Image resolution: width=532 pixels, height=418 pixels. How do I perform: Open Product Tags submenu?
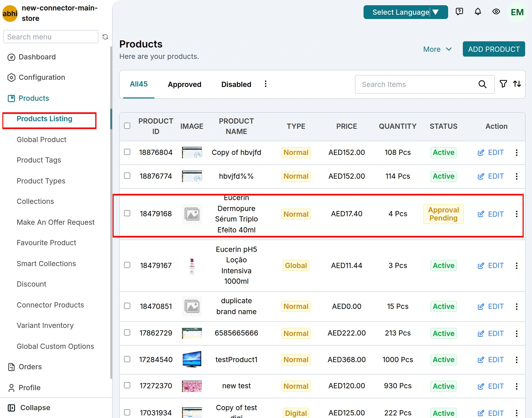pos(39,160)
